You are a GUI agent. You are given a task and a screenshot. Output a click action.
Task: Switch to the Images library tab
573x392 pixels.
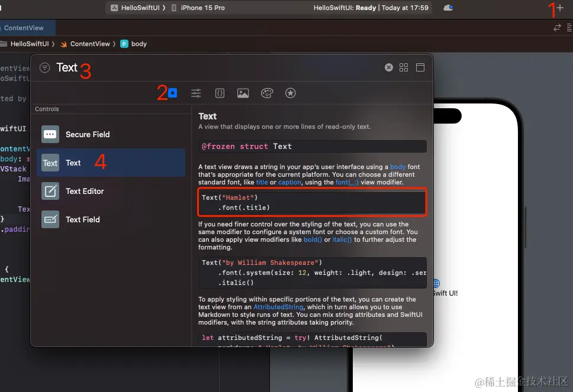coord(243,93)
